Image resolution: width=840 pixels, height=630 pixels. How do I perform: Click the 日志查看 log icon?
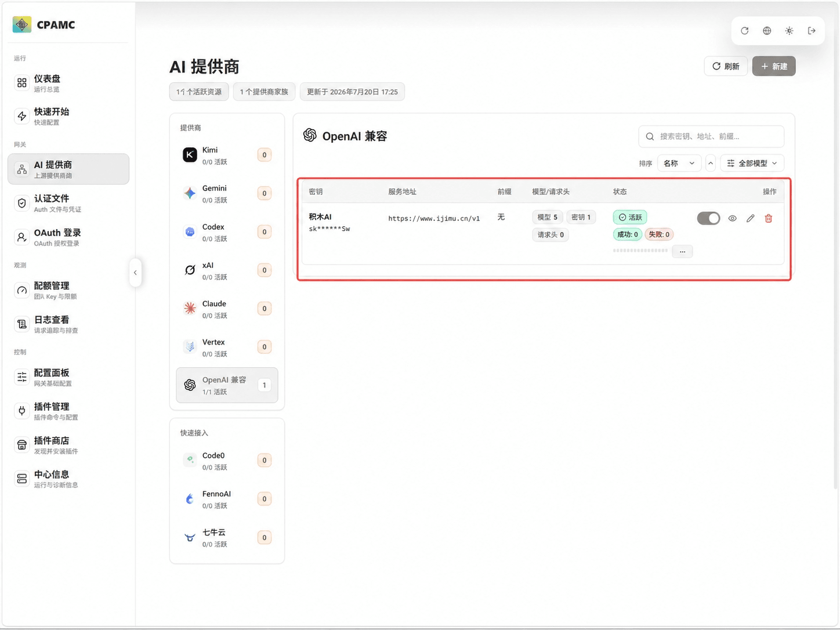click(x=22, y=324)
